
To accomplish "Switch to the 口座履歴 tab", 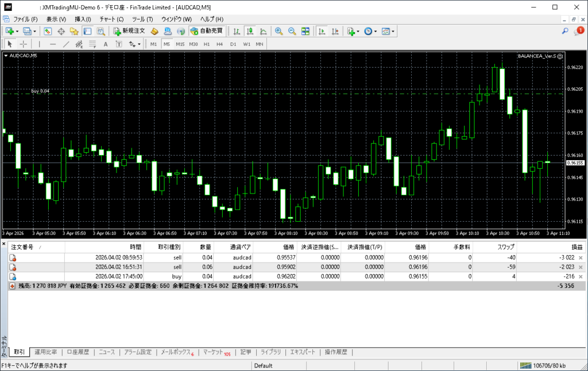I will pos(78,352).
